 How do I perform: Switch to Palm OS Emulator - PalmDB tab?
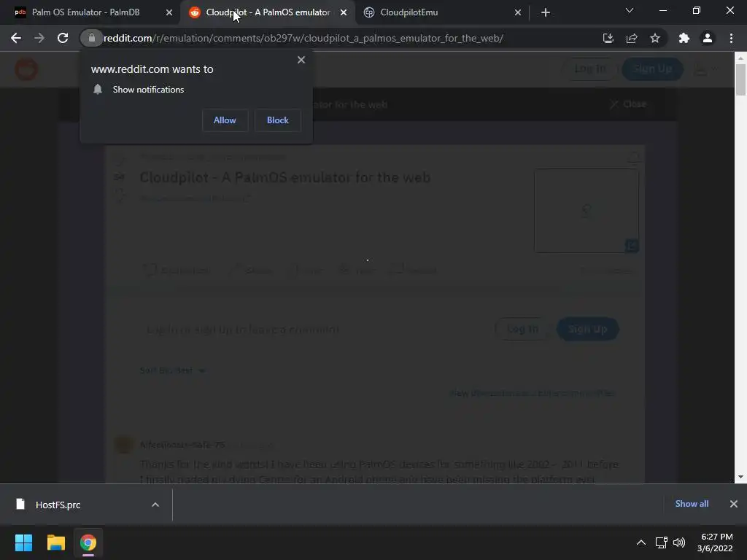coord(86,12)
